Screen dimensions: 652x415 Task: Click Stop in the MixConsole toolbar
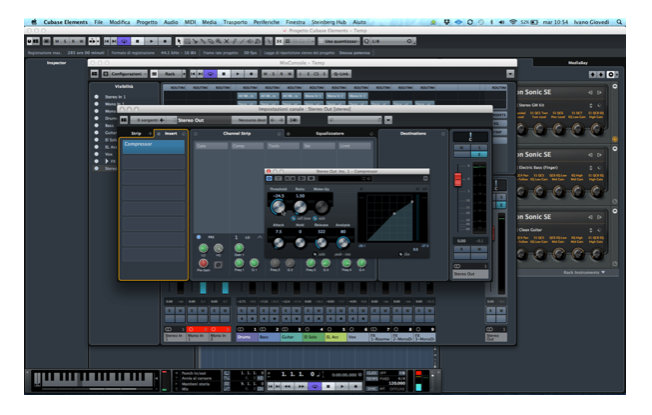point(224,74)
